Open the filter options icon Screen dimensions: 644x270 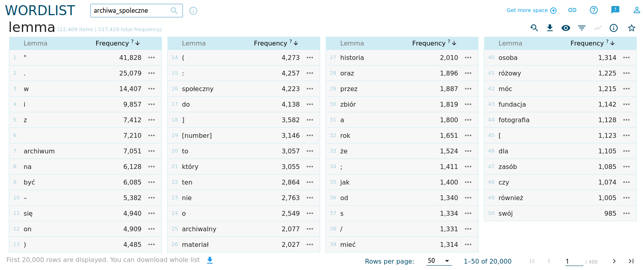pos(582,28)
